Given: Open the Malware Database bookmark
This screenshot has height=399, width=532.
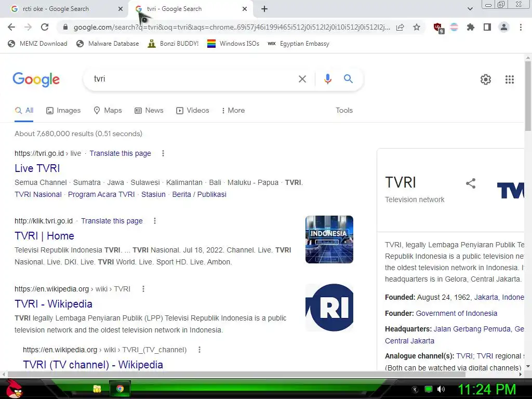Looking at the screenshot, I should [108, 44].
